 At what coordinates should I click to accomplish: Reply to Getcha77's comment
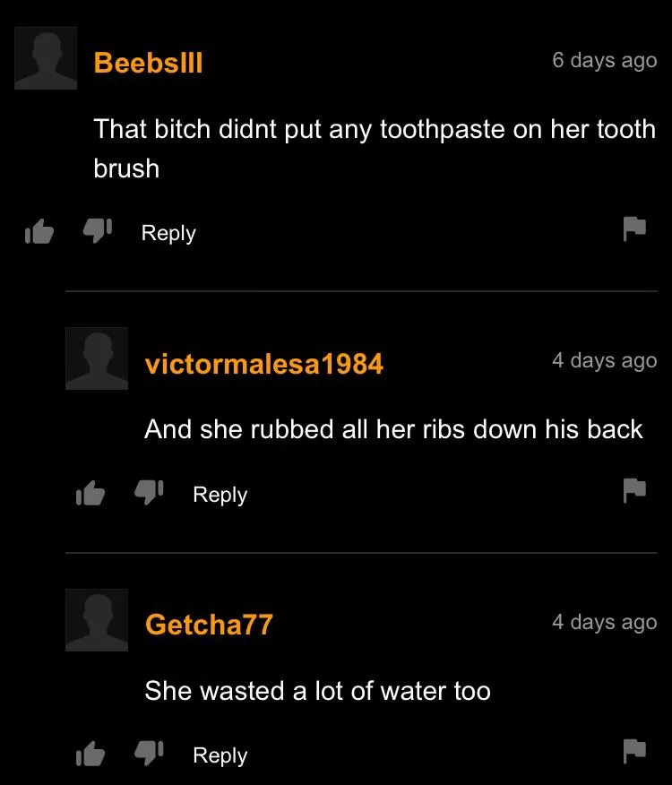(220, 755)
